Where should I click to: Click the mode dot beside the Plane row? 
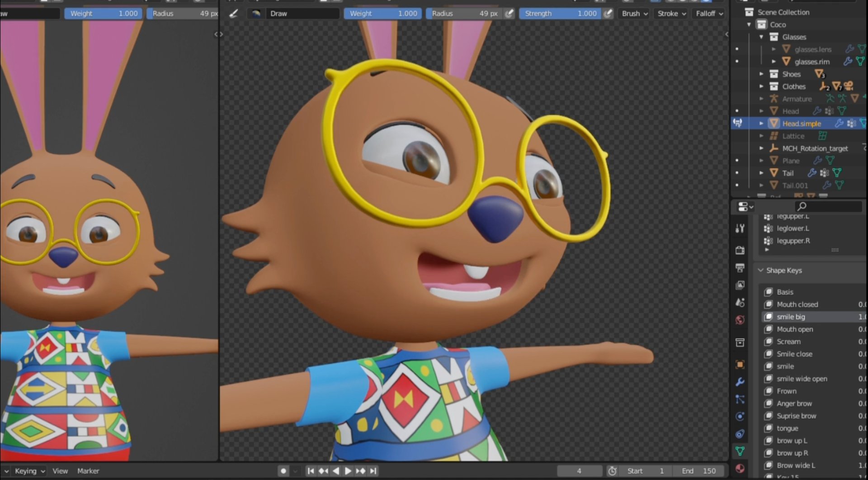(737, 160)
